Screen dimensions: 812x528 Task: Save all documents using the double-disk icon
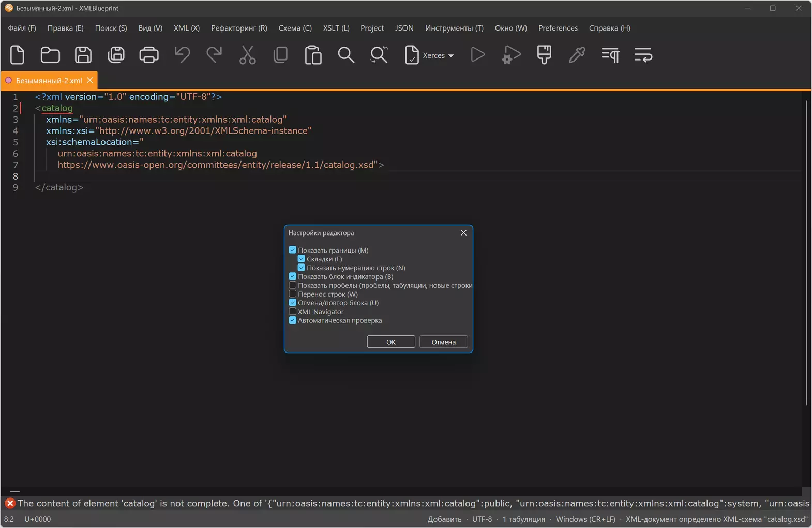tap(116, 55)
